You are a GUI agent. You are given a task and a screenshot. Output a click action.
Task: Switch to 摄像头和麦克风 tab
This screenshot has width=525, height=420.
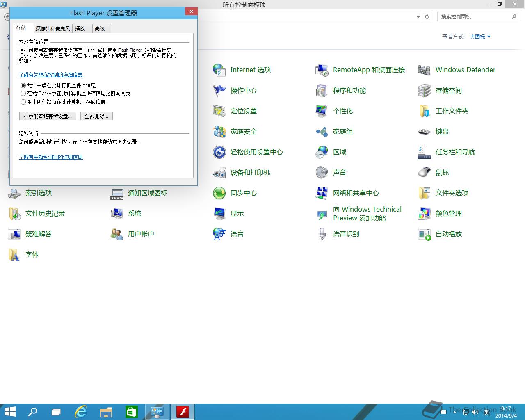(x=53, y=28)
